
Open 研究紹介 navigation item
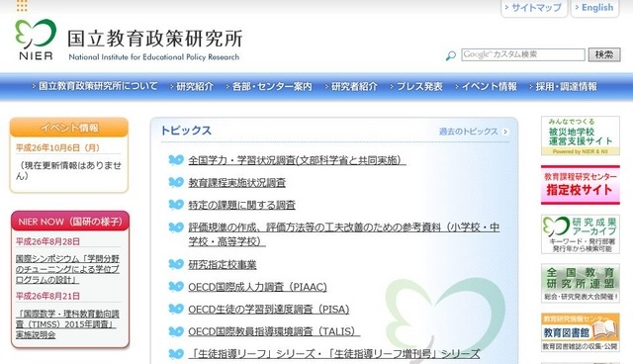pyautogui.click(x=192, y=86)
